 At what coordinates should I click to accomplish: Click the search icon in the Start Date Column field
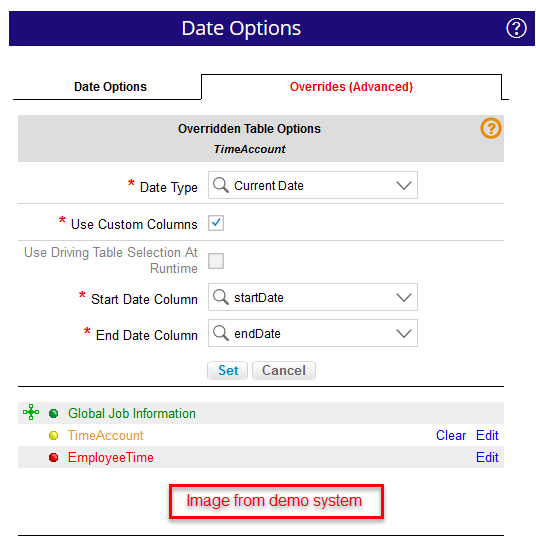[220, 297]
